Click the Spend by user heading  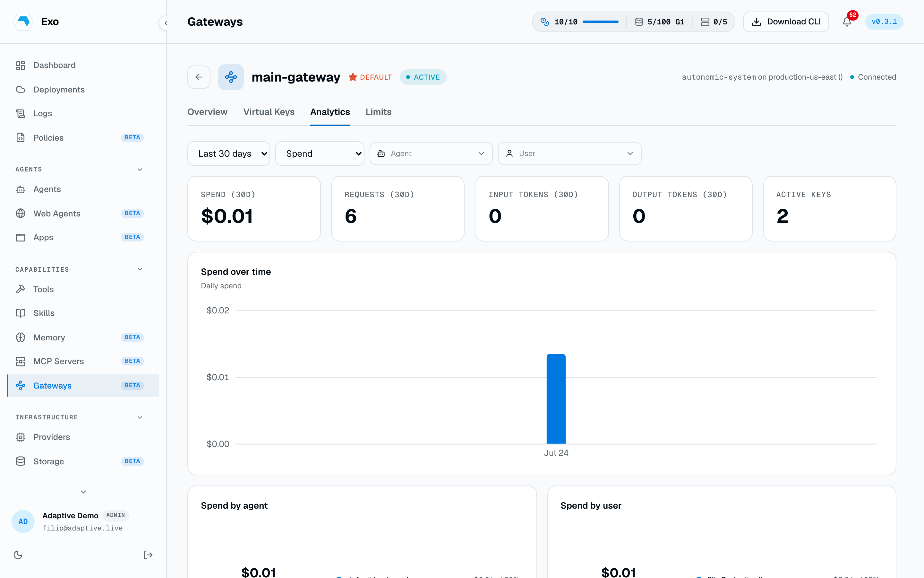click(591, 506)
